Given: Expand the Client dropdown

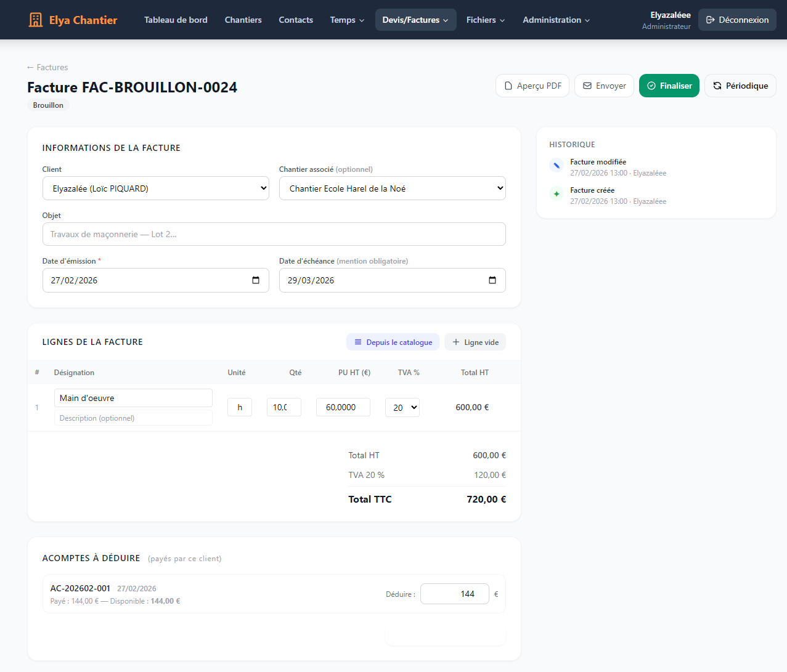Looking at the screenshot, I should tap(155, 188).
